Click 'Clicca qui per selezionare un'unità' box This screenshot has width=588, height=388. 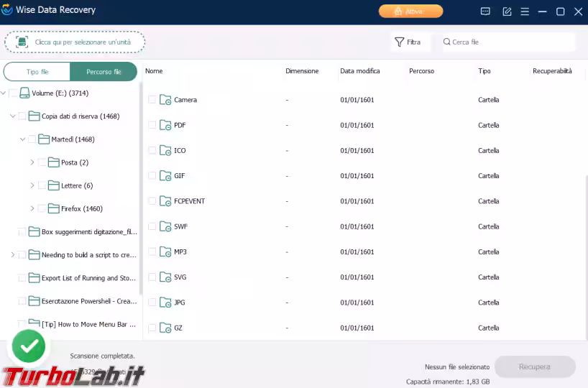tap(75, 42)
